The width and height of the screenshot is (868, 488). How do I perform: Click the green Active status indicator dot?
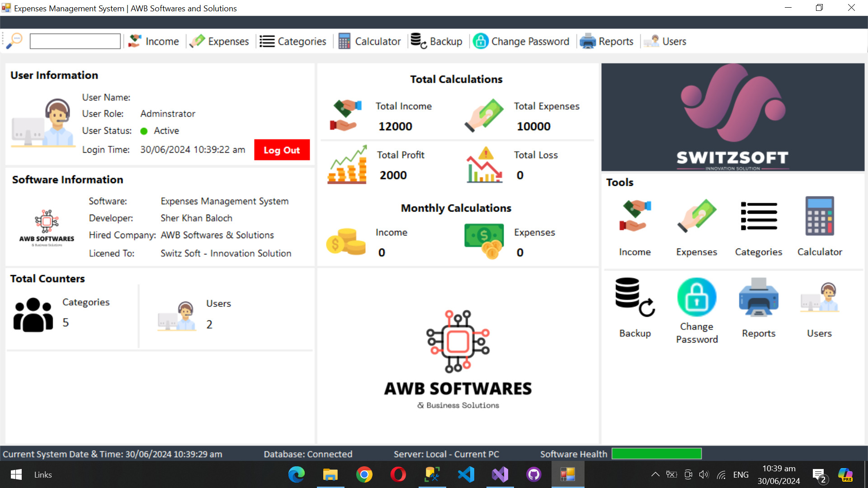[x=144, y=131]
